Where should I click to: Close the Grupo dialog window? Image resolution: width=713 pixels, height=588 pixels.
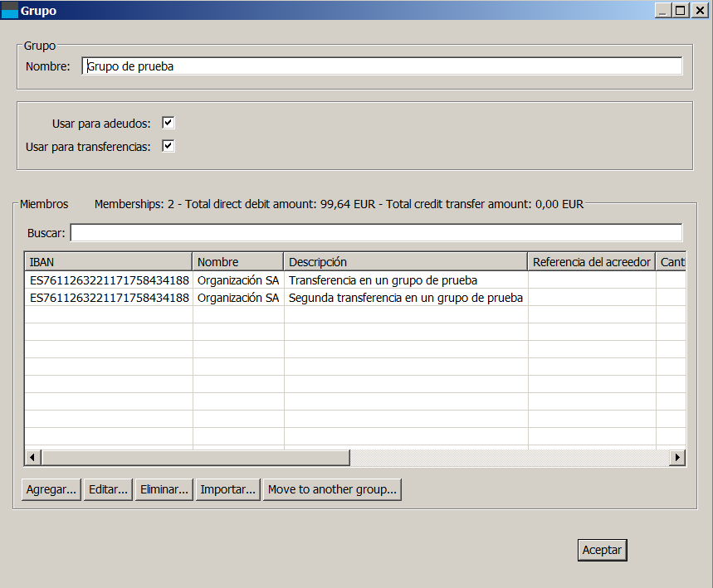[x=698, y=11]
